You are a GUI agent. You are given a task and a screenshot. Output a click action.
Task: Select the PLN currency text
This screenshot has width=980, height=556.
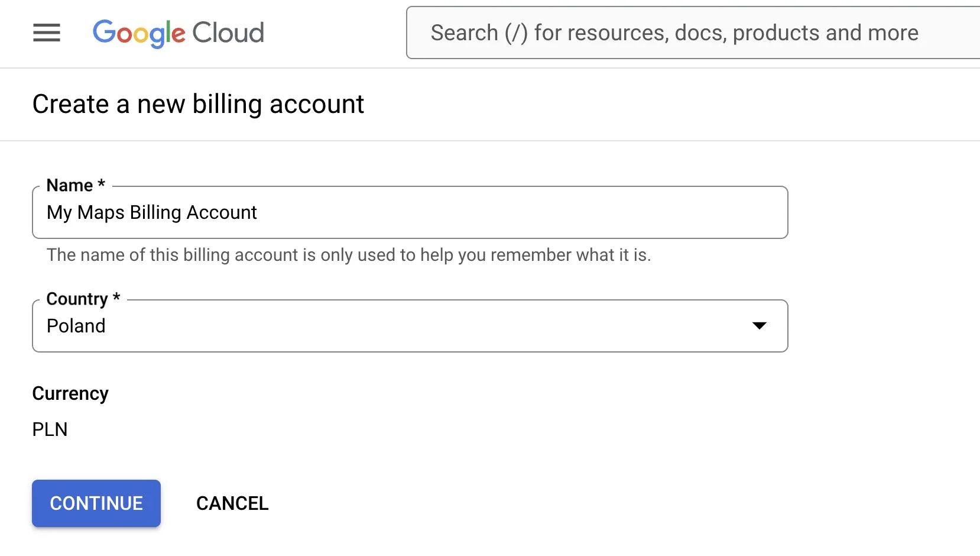(x=50, y=429)
